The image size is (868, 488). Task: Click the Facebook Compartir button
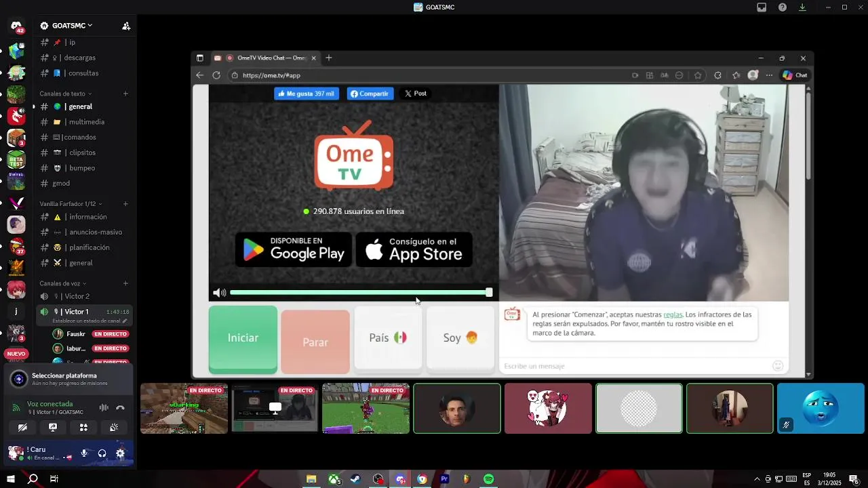point(370,94)
